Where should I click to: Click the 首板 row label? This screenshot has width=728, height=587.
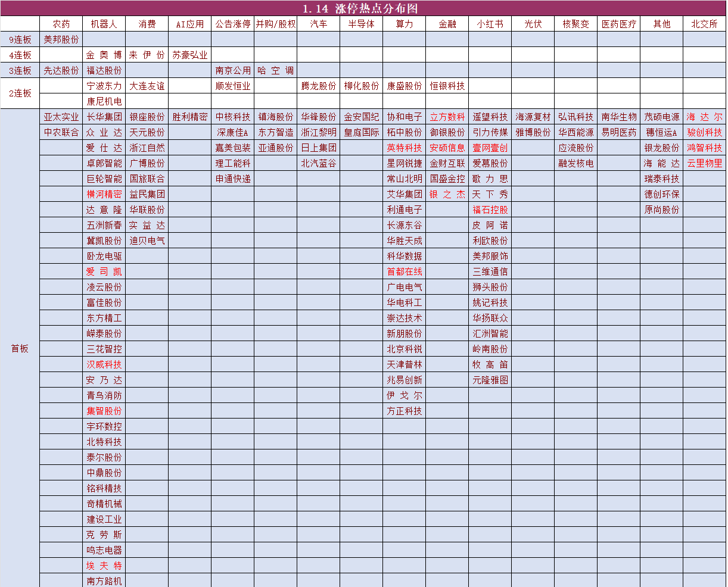click(x=20, y=349)
